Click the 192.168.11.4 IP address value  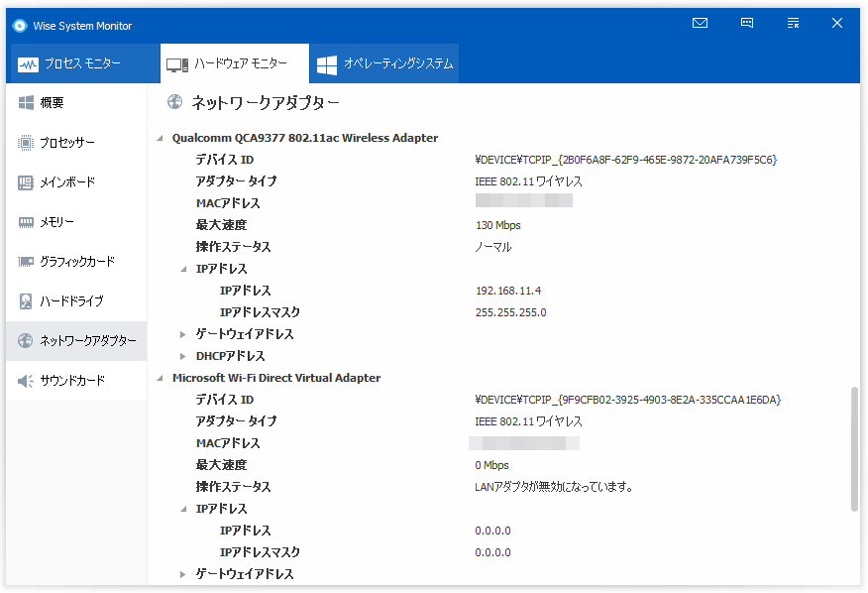click(508, 291)
